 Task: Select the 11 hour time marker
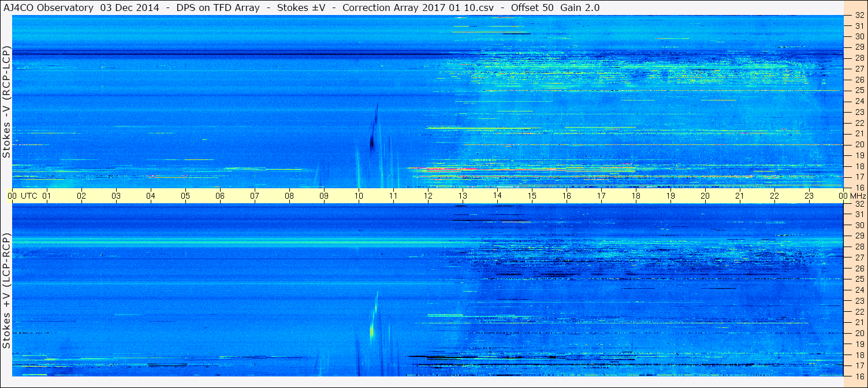[x=393, y=196]
